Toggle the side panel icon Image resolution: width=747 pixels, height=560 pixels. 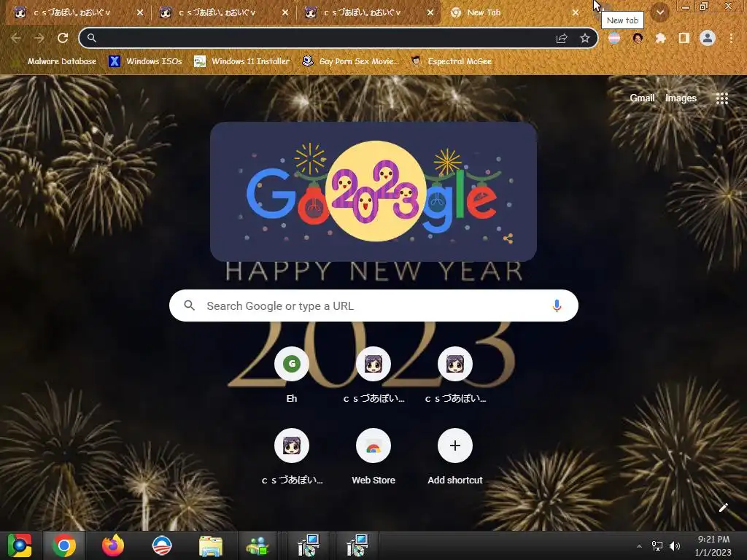coord(684,38)
